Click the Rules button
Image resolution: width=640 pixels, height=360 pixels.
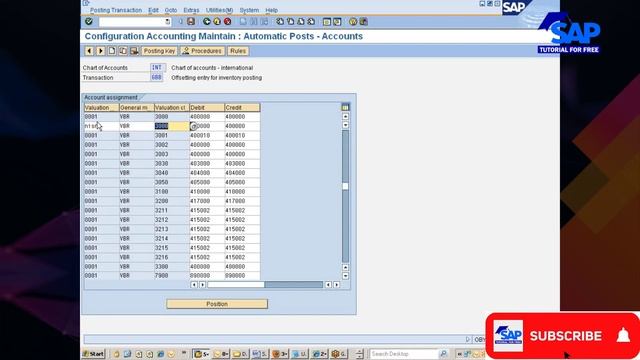[238, 51]
